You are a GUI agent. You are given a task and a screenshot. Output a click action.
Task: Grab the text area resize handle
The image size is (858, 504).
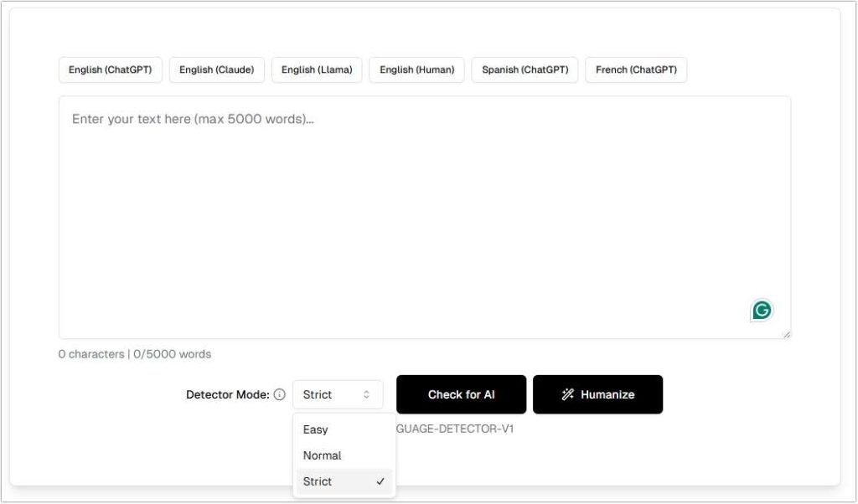(786, 334)
